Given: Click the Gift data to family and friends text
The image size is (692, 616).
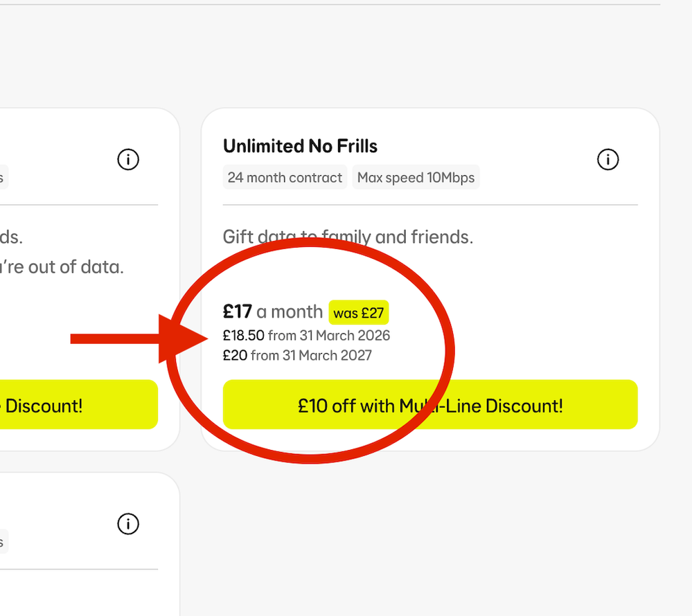Looking at the screenshot, I should [x=348, y=237].
